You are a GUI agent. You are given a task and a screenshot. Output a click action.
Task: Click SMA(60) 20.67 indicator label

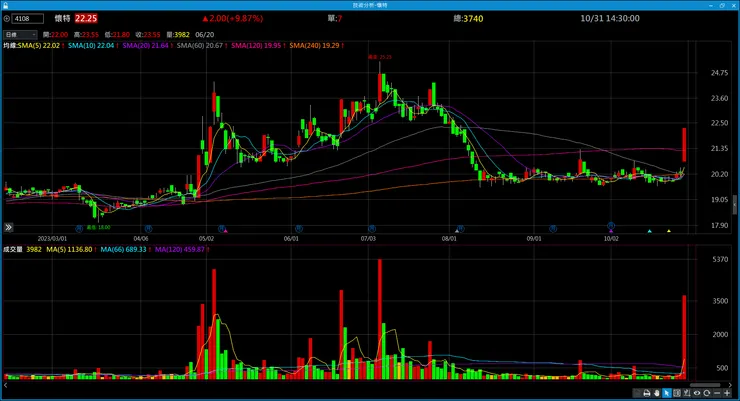[200, 46]
